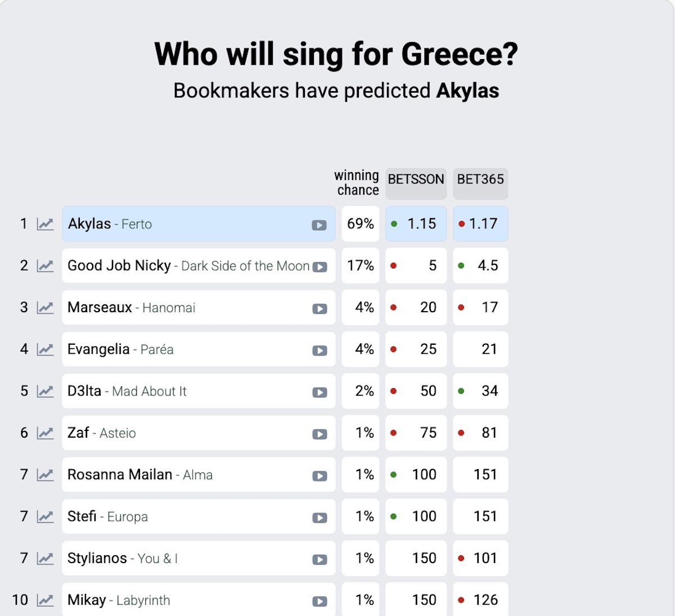Click the Betsson bookmaker column header
This screenshot has width=675, height=616.
(x=416, y=180)
